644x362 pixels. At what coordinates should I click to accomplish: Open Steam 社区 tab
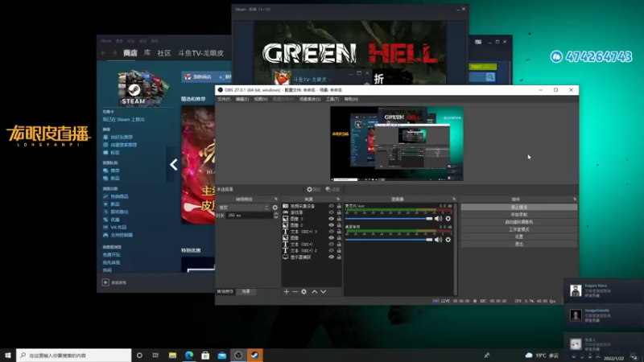164,53
